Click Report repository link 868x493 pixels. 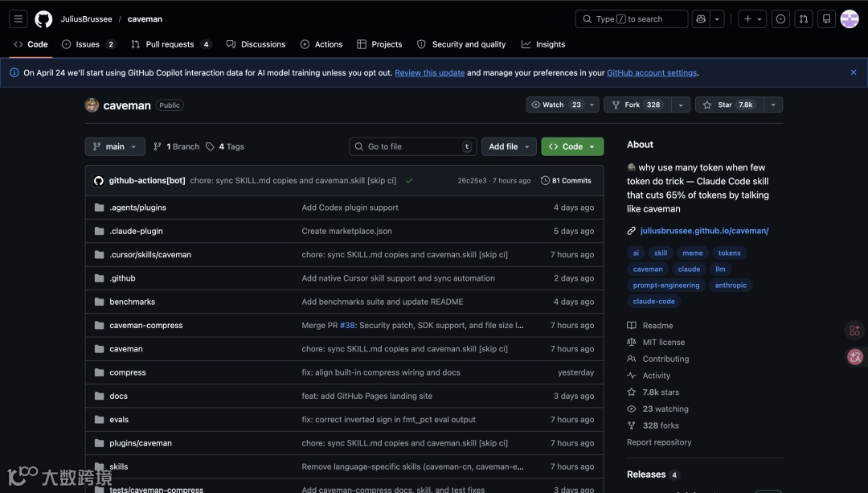click(659, 442)
